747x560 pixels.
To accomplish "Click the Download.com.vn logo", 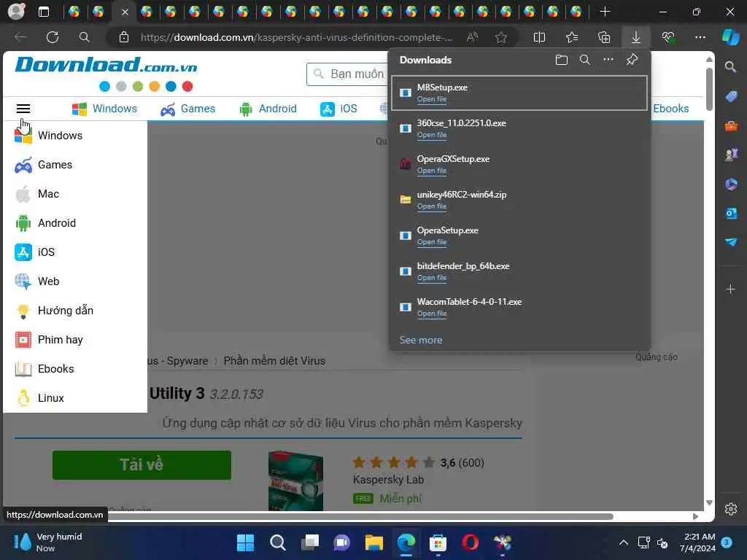I will [x=106, y=65].
